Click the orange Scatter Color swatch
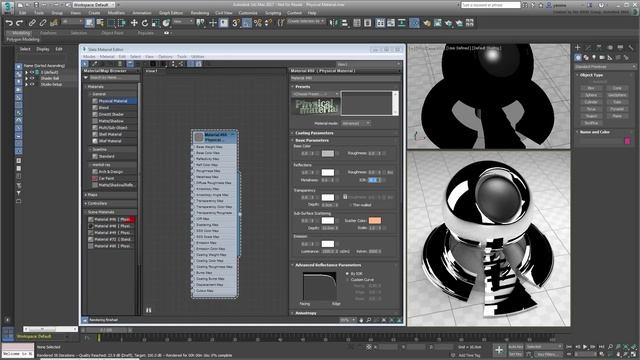The image size is (640, 360). click(375, 220)
